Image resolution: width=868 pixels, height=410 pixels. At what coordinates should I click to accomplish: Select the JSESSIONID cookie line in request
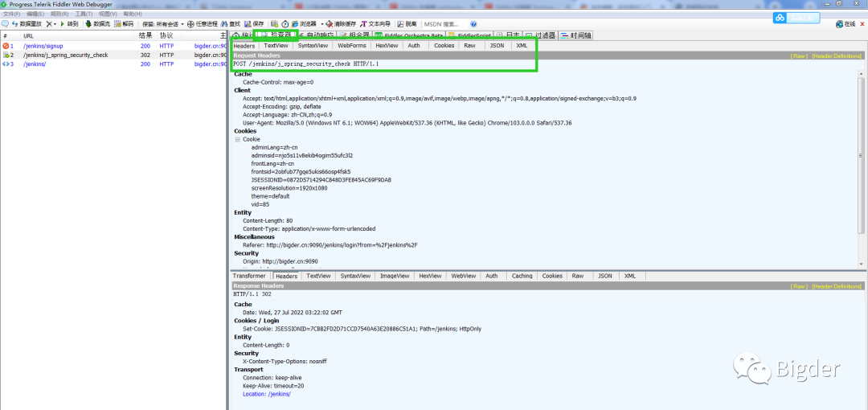click(x=321, y=180)
